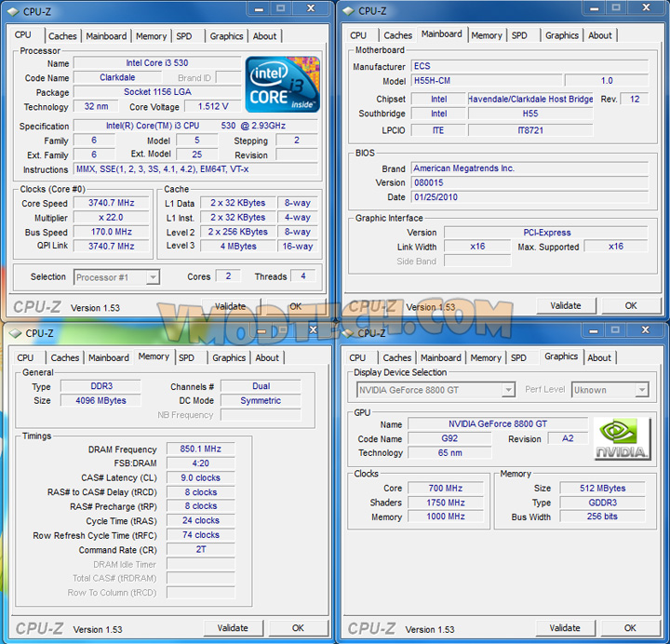This screenshot has height=644, width=670.
Task: Open Graphics tab in Mainboard window
Action: pos(562,35)
